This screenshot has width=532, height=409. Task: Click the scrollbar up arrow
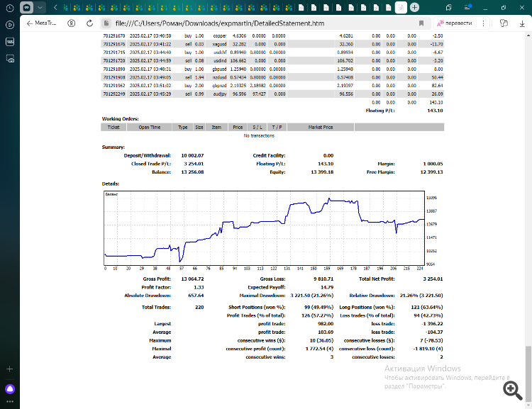point(528,35)
